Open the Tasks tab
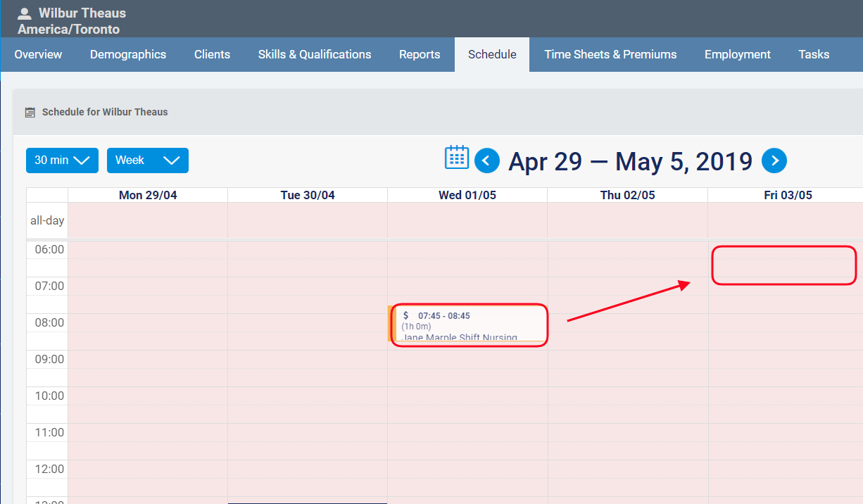The image size is (863, 504). pyautogui.click(x=814, y=54)
